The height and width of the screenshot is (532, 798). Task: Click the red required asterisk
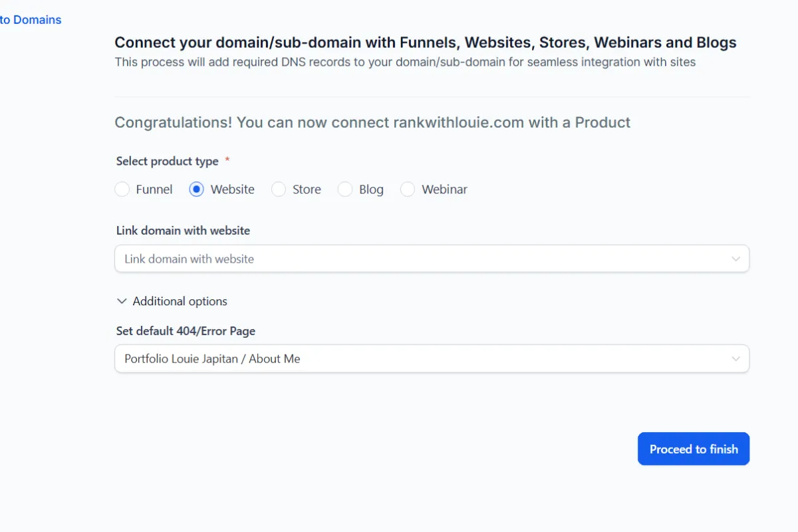tap(227, 160)
